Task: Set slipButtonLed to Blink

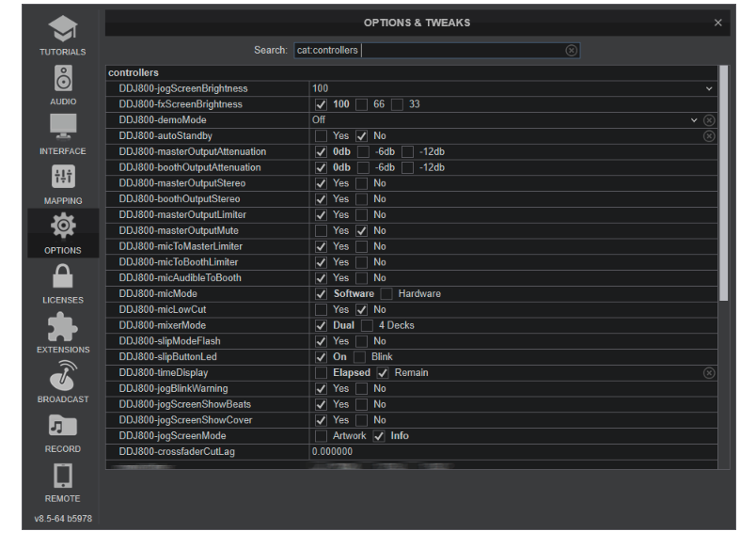Action: click(x=359, y=357)
